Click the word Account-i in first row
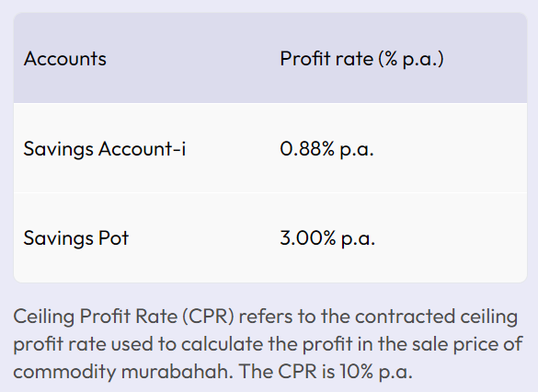Viewport: 538px width, 392px height. pyautogui.click(x=142, y=149)
